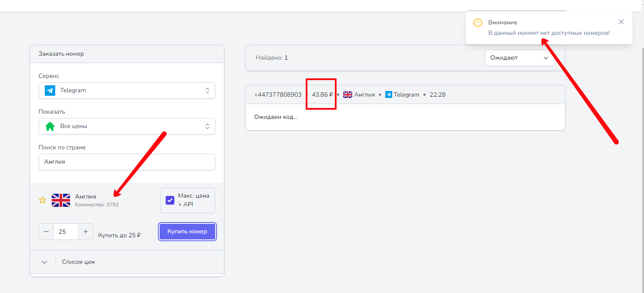
Task: Expand the Список цен section
Action: pyautogui.click(x=44, y=262)
